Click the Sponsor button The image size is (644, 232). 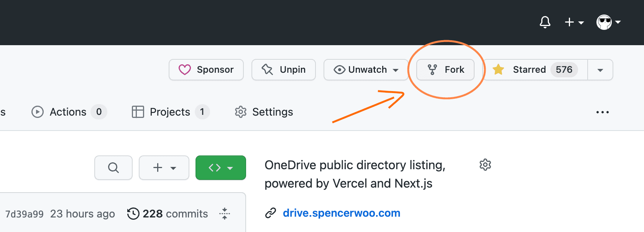(206, 70)
